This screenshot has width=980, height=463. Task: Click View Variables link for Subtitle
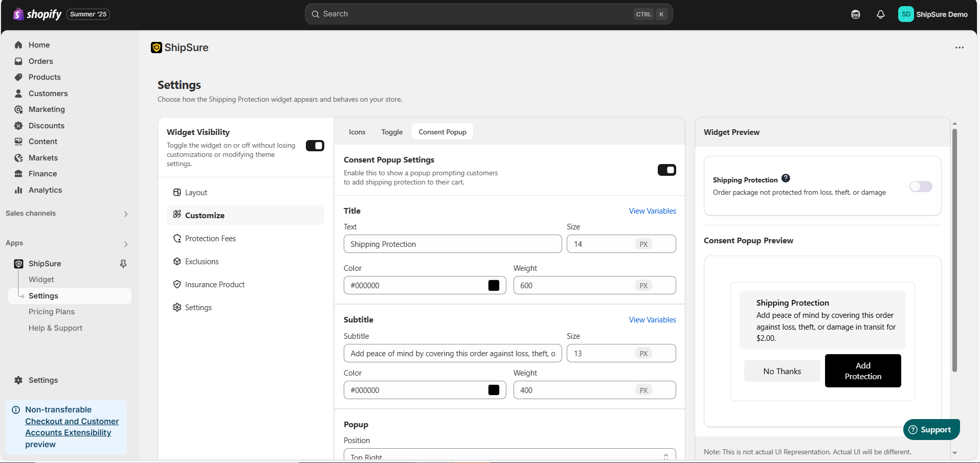click(x=653, y=320)
